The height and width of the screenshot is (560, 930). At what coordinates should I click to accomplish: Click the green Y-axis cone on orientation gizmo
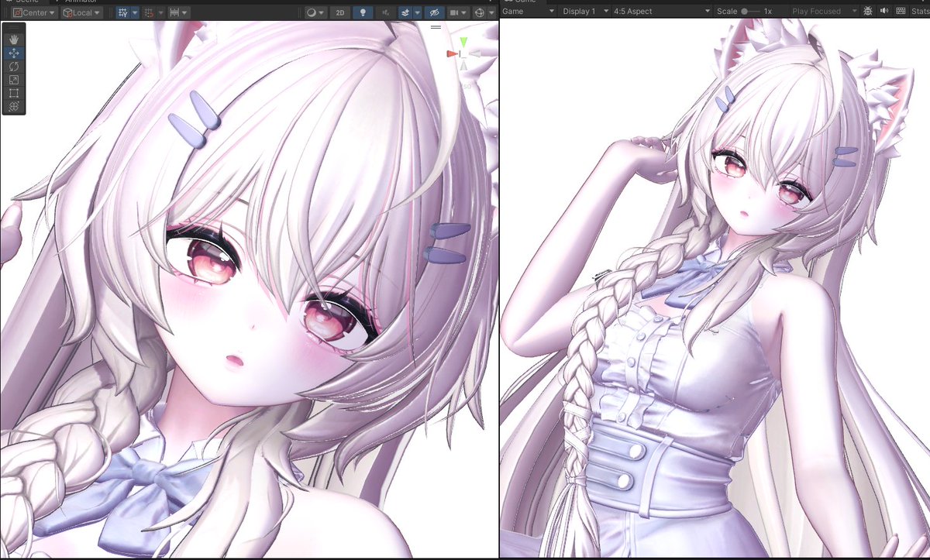click(463, 42)
